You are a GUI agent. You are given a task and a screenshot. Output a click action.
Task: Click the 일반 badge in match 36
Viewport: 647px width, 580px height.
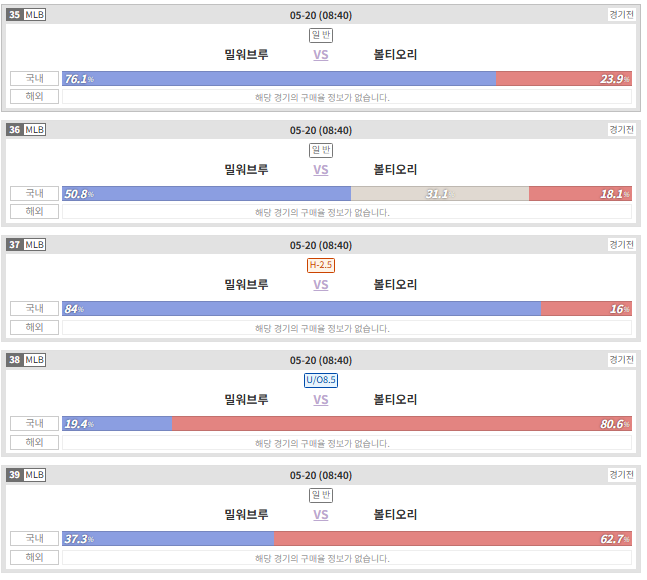(x=321, y=150)
